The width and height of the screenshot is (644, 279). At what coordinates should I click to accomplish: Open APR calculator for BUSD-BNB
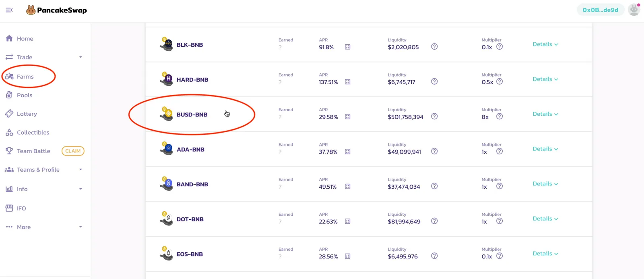[x=348, y=117]
